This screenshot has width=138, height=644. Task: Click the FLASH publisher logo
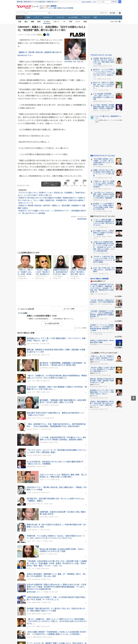(x=77, y=35)
